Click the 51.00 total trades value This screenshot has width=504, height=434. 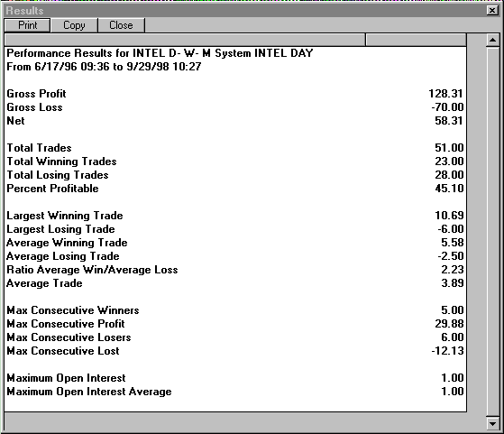click(x=449, y=148)
